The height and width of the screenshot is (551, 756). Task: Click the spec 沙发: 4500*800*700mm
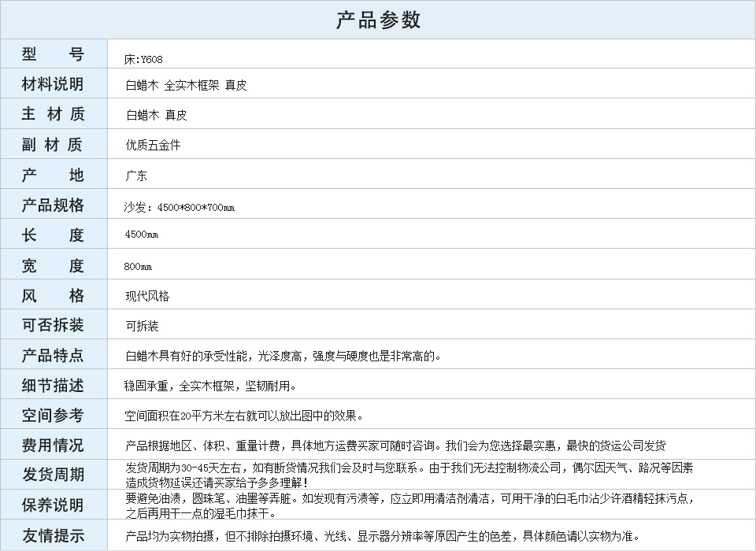179,207
